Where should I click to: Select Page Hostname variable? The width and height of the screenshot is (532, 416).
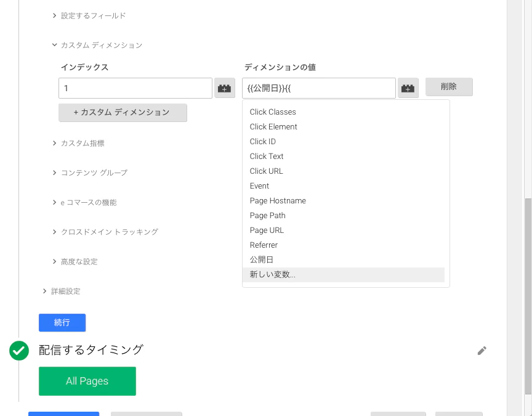[x=344, y=201]
